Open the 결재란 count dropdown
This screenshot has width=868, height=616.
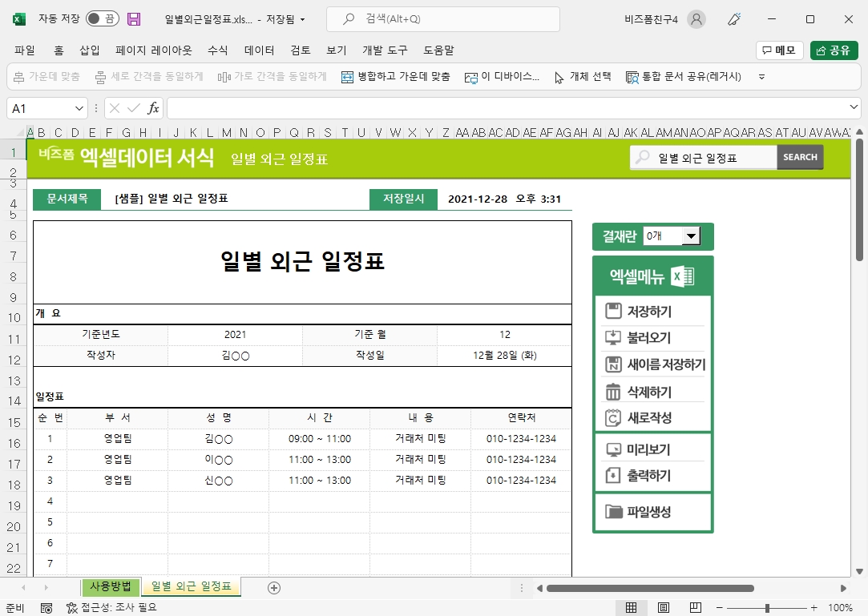tap(689, 236)
